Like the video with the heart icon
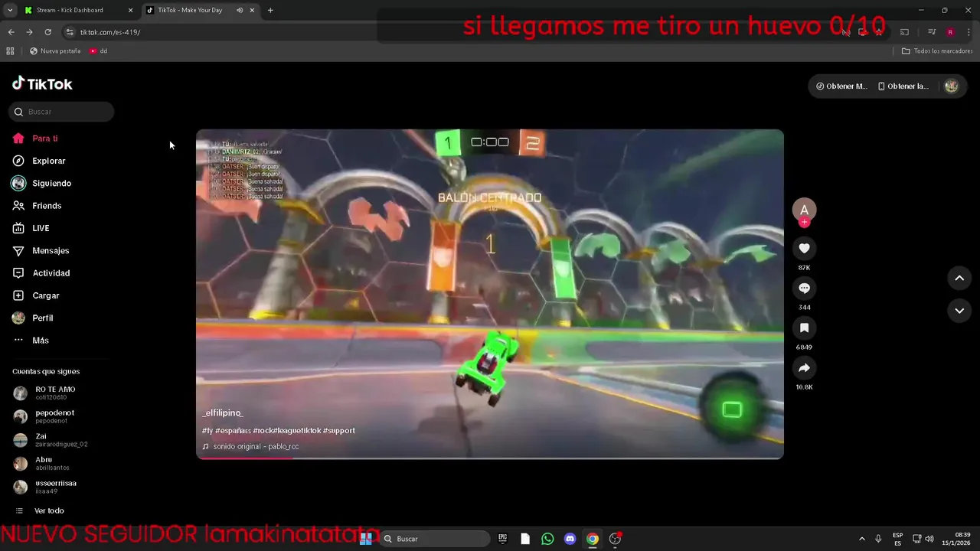Image resolution: width=980 pixels, height=551 pixels. [x=804, y=248]
